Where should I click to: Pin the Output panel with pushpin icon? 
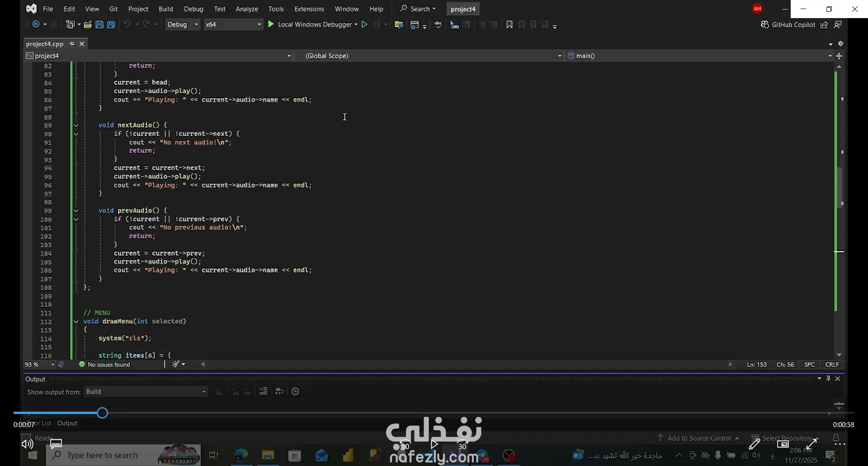[828, 379]
